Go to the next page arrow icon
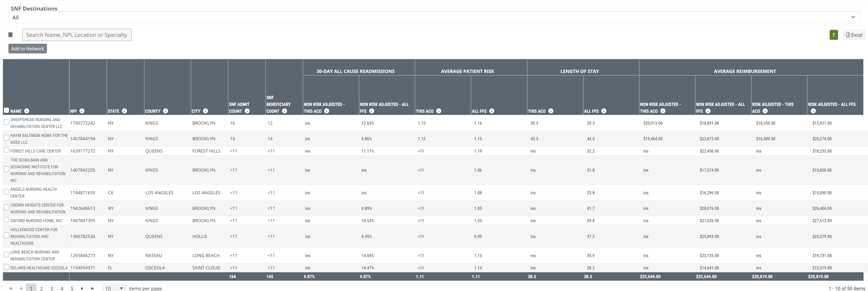This screenshot has height=291, width=868. [82, 288]
